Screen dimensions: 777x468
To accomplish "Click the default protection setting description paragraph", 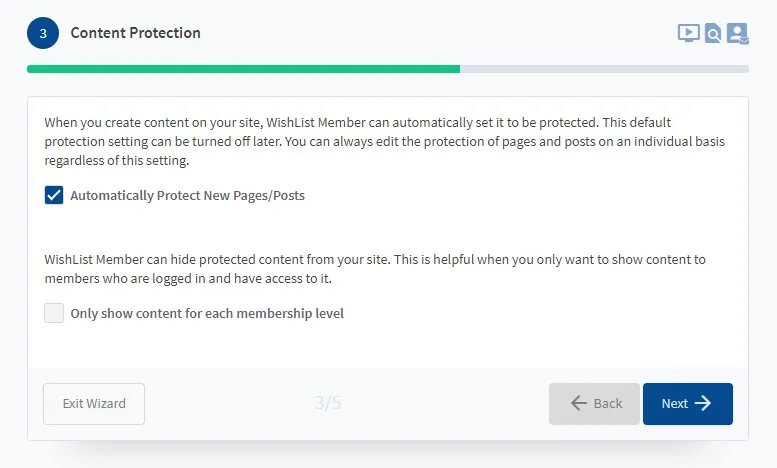I will [x=385, y=141].
